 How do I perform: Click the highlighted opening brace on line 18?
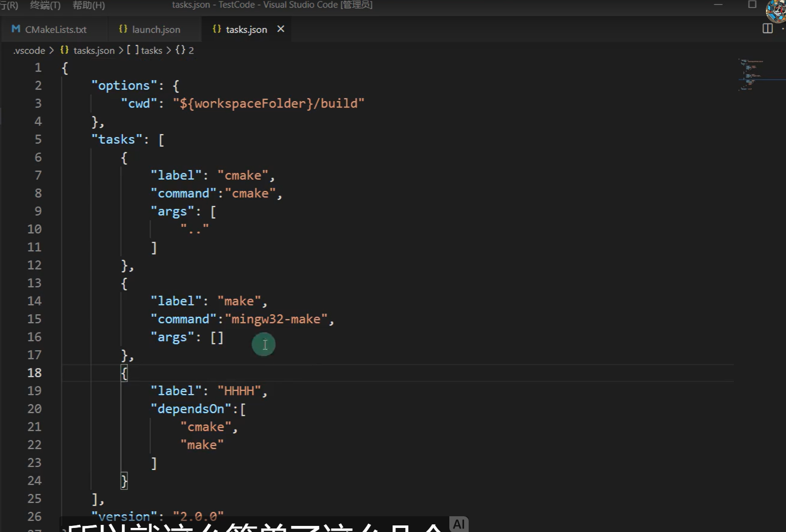[x=124, y=373]
